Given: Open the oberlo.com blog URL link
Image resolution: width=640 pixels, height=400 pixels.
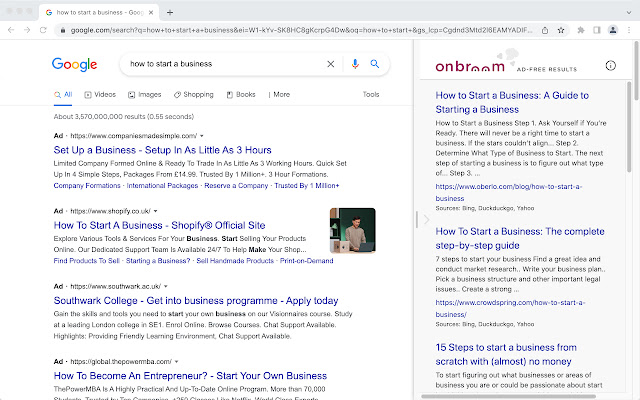Looking at the screenshot, I should tap(509, 192).
